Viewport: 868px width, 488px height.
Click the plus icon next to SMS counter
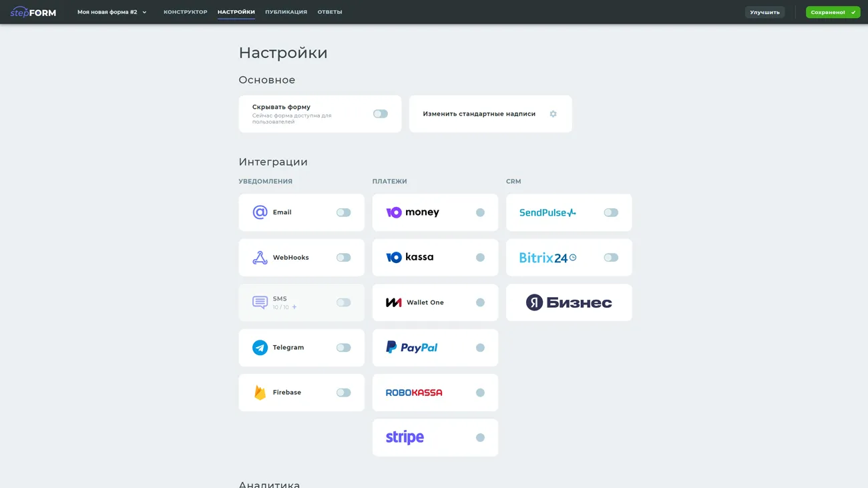[294, 307]
